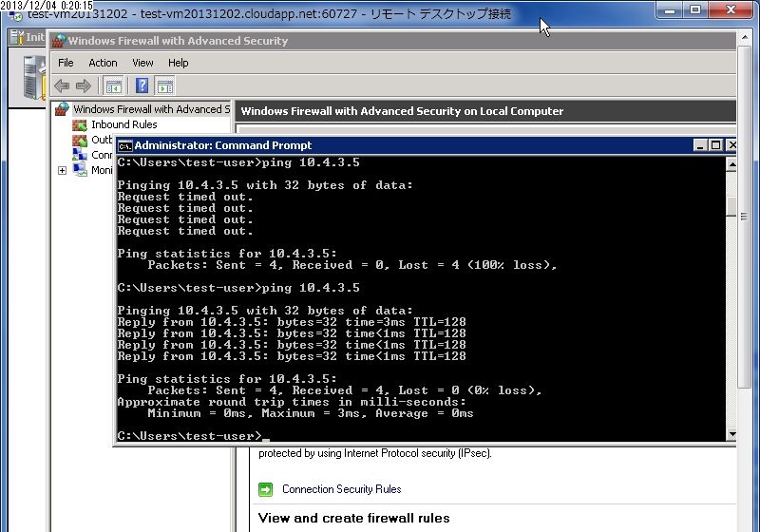Click the Monitoring node icon
The height and width of the screenshot is (532, 760).
tap(80, 170)
